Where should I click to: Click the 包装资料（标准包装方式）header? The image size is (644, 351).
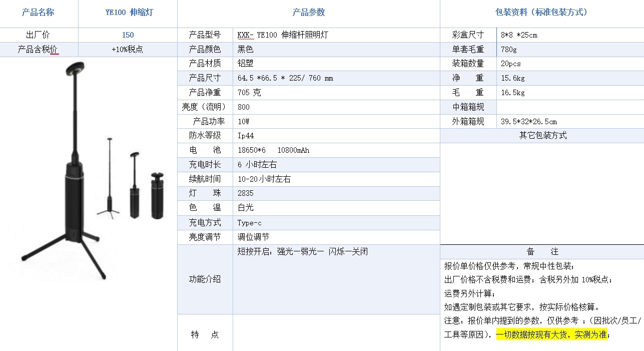tap(542, 14)
